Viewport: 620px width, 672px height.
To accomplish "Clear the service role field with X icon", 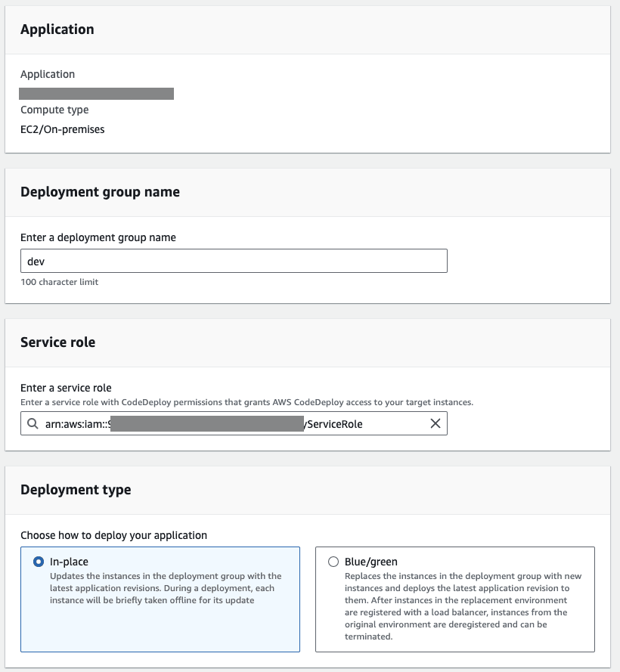I will pyautogui.click(x=435, y=424).
